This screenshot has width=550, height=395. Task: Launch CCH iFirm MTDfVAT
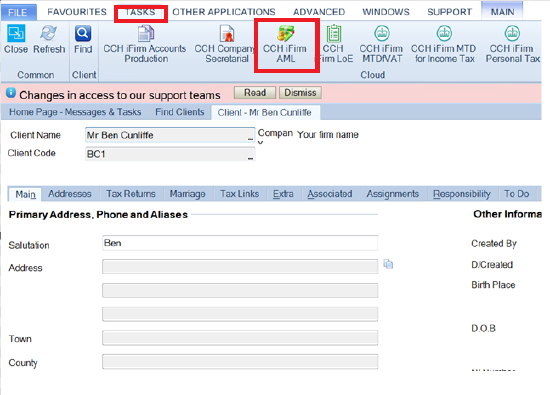point(382,44)
